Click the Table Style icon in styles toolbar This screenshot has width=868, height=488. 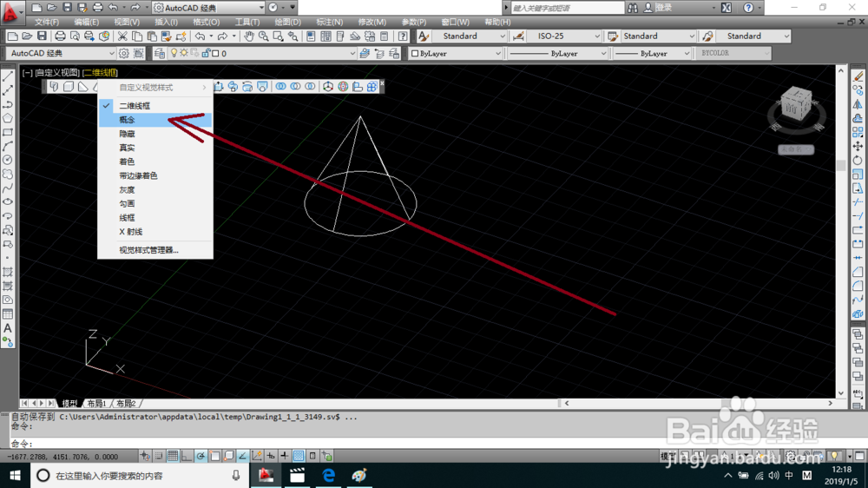point(612,36)
